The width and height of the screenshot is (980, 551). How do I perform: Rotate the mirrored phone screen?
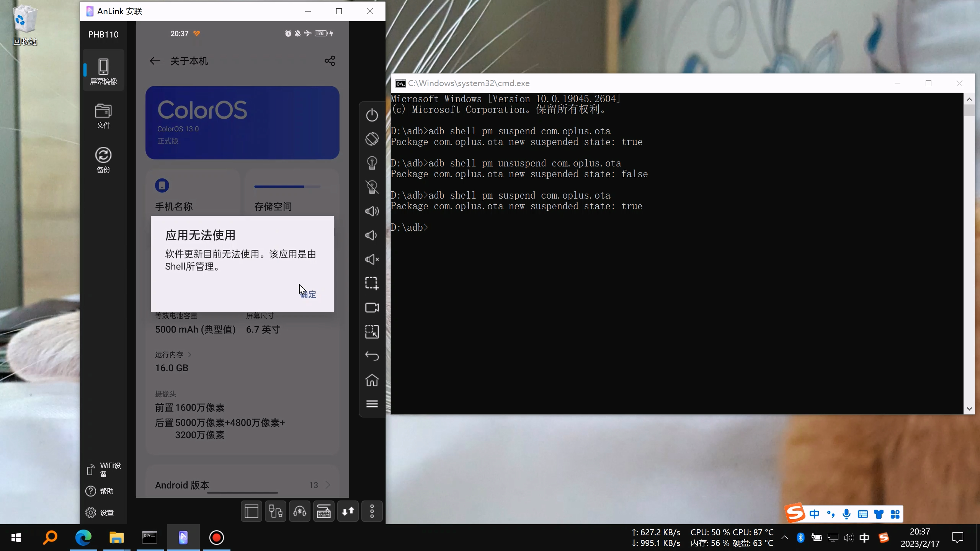pyautogui.click(x=372, y=139)
